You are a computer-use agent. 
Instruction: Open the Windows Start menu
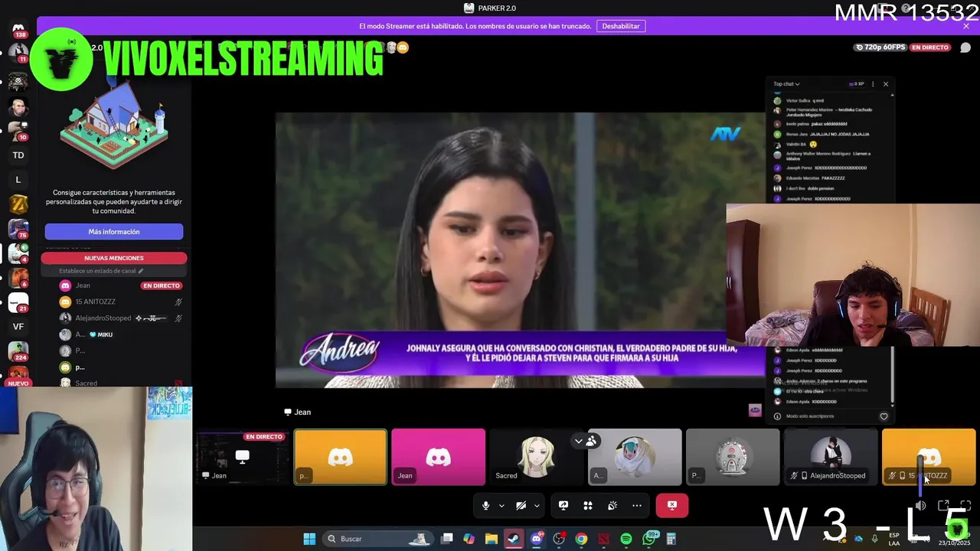[309, 539]
